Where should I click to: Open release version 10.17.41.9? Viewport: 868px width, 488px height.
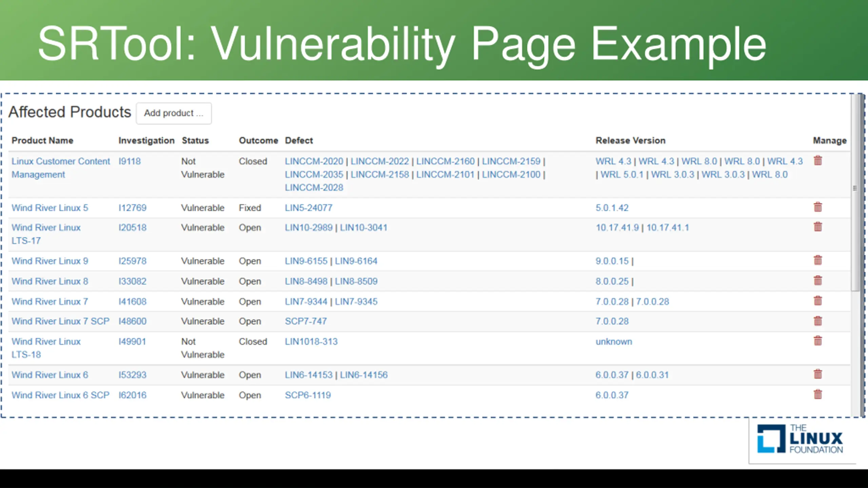pos(617,227)
